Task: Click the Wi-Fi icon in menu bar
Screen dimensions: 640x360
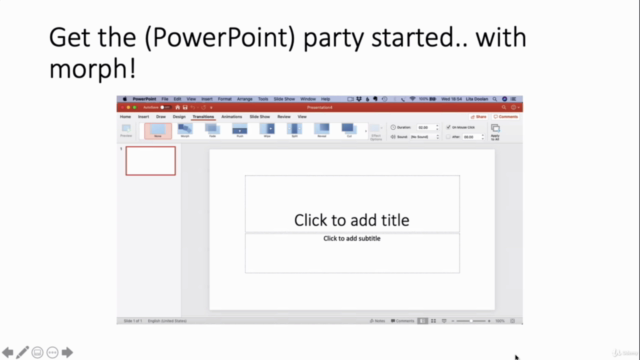Action: tap(413, 99)
